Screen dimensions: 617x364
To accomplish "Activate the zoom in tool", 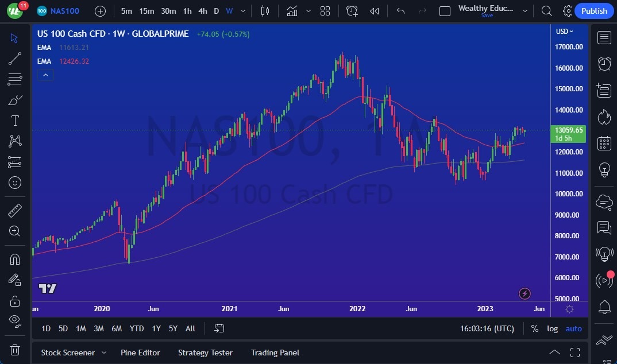I will [x=14, y=231].
